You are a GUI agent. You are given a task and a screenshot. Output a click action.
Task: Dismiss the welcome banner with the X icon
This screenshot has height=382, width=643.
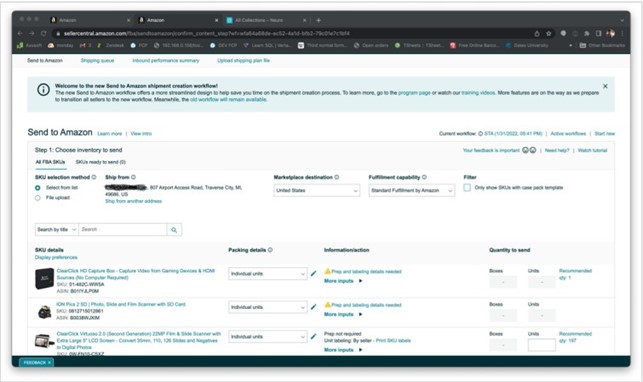click(605, 86)
